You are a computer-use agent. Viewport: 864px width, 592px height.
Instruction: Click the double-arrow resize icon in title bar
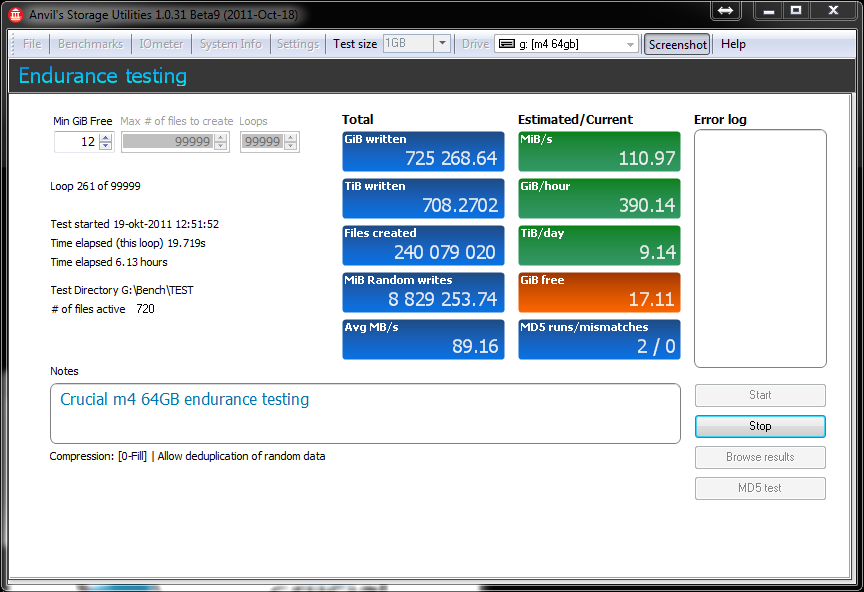726,10
